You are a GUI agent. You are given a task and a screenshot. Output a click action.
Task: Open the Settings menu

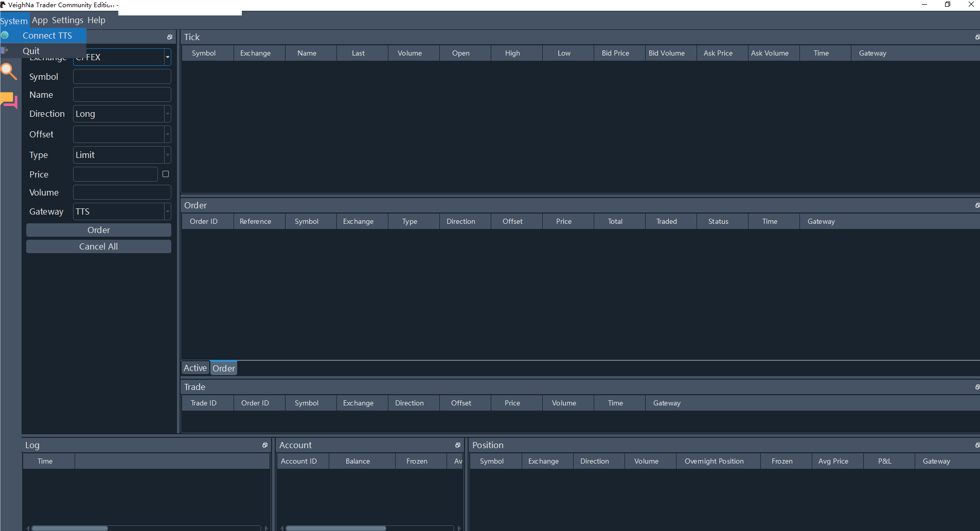tap(67, 21)
